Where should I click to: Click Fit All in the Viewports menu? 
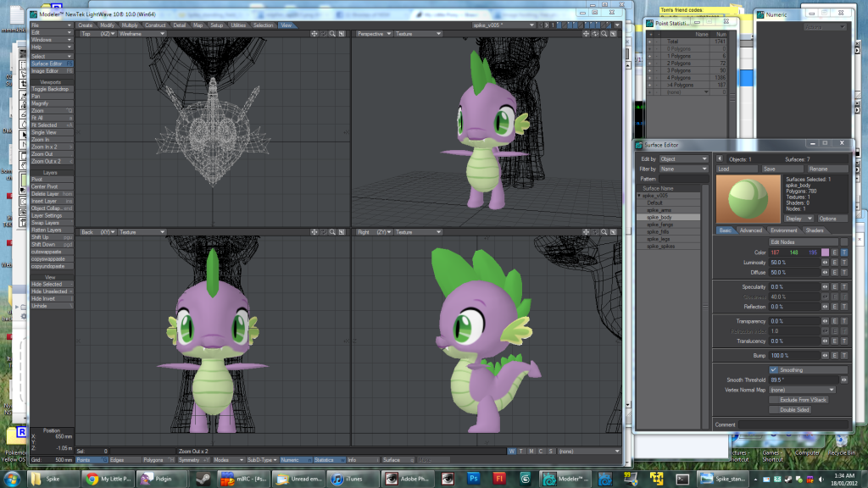point(52,118)
